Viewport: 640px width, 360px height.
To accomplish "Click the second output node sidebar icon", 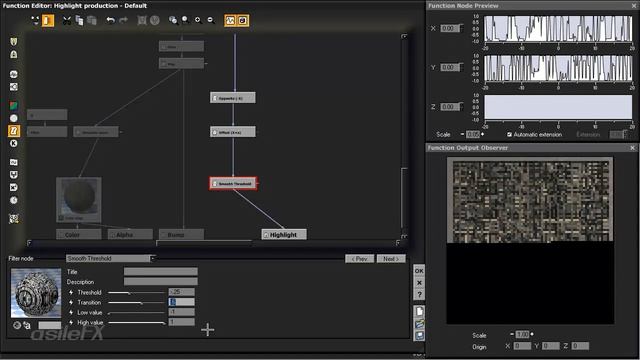I will [13, 54].
